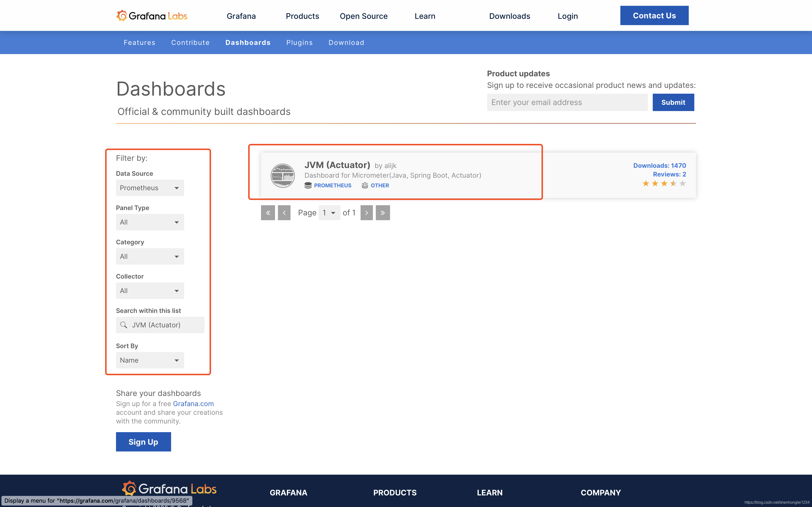Expand the Panel Type dropdown

coord(150,222)
